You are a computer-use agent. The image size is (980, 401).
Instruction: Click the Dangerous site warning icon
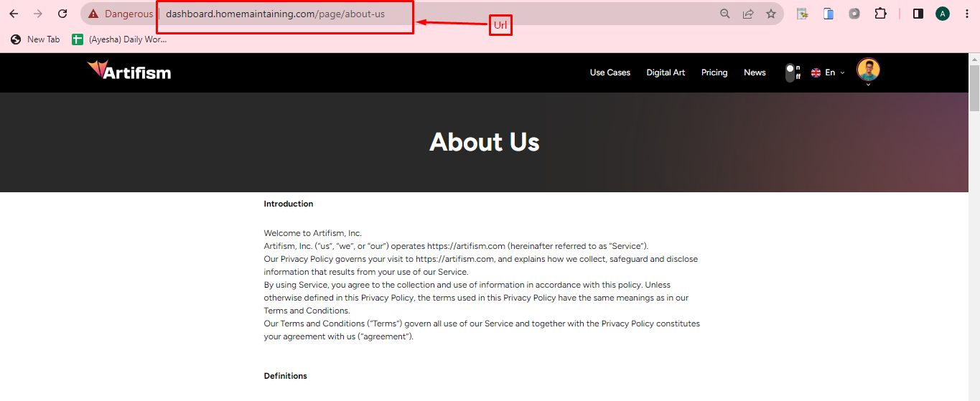[93, 14]
